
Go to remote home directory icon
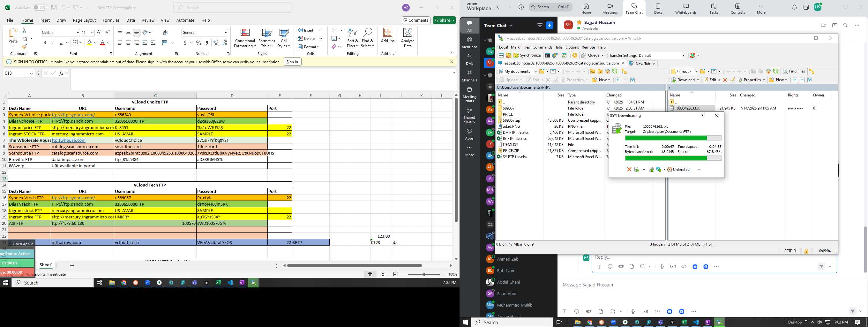click(768, 71)
